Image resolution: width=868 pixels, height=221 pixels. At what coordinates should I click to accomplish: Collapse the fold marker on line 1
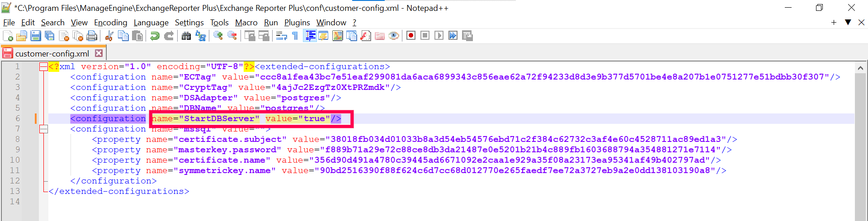tap(43, 67)
